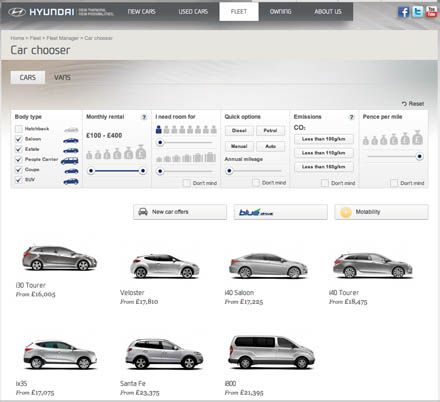Select the Petrol quick option
The width and height of the screenshot is (440, 402).
[x=270, y=131]
